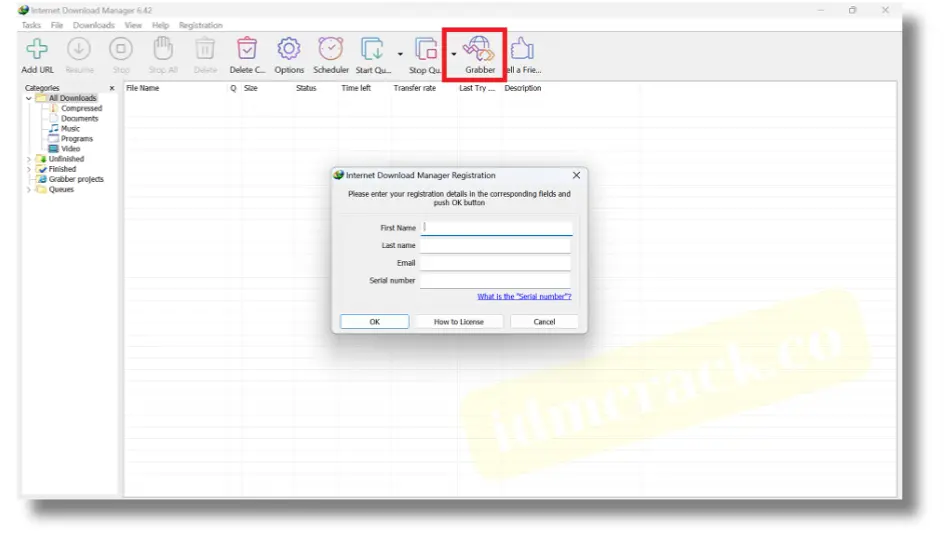Select Compressed category
Viewport: 950px width, 534px height.
(81, 108)
